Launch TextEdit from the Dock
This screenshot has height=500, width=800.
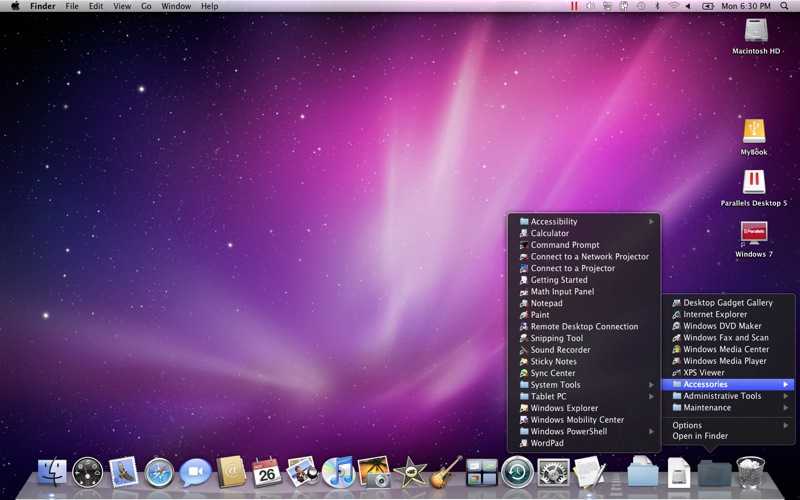[x=589, y=472]
